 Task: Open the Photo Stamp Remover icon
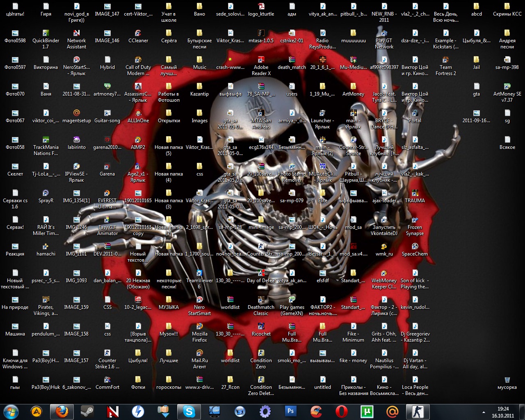tap(292, 173)
